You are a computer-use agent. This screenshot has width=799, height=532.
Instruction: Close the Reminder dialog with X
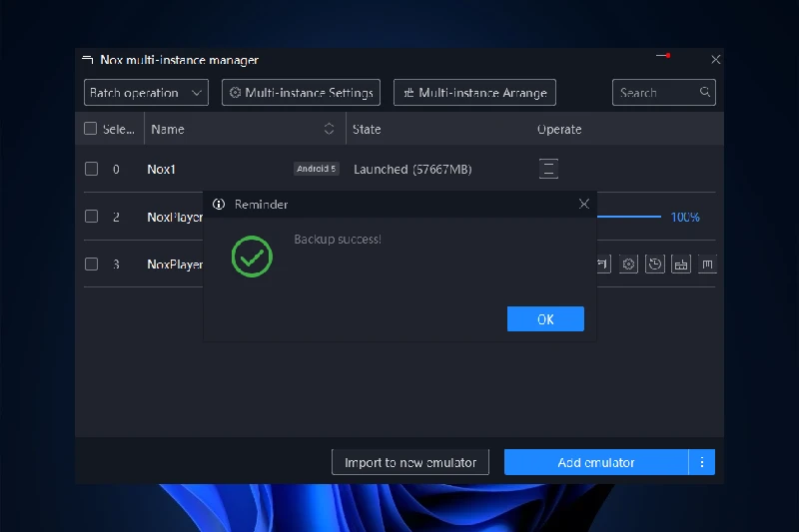click(584, 204)
